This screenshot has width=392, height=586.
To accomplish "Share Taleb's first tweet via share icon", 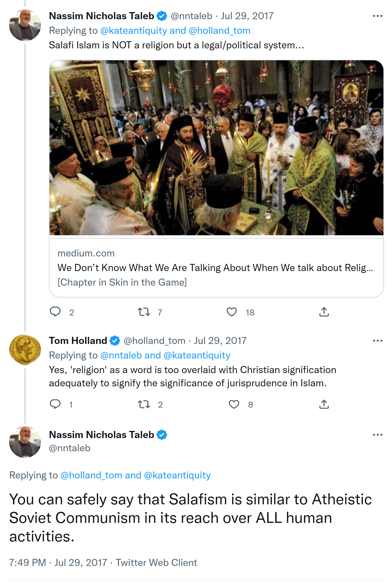I will tap(324, 312).
